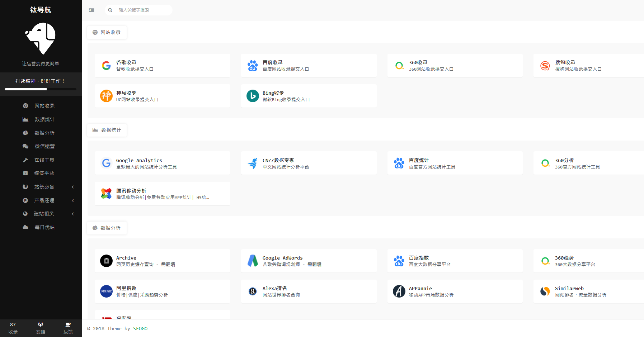Click the 让运营变得更简单 slogan text

tap(41, 63)
